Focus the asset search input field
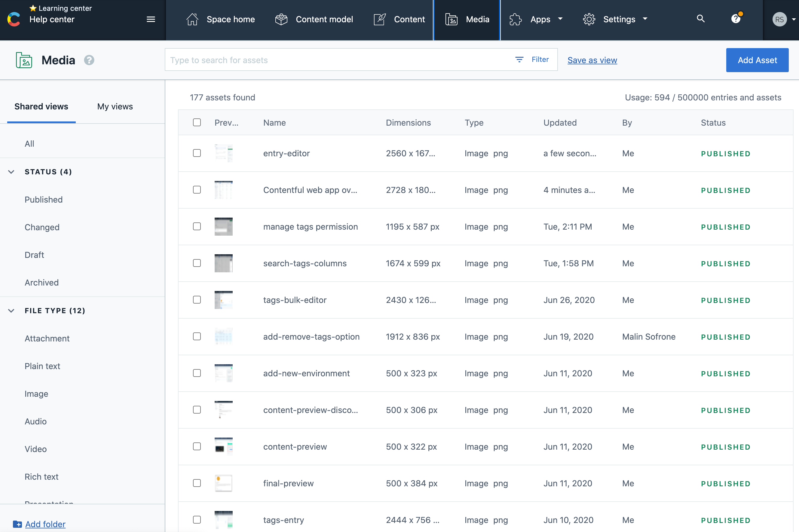This screenshot has width=799, height=532. tap(339, 60)
